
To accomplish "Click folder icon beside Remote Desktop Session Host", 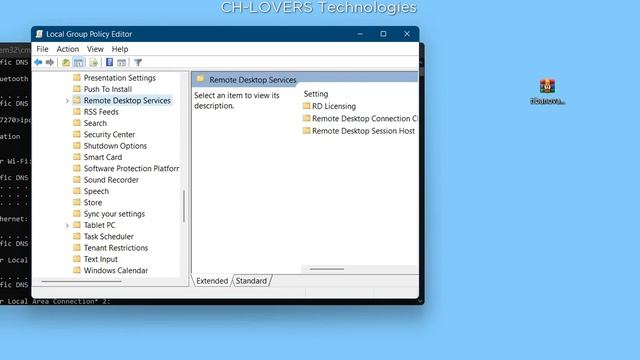I will click(307, 131).
